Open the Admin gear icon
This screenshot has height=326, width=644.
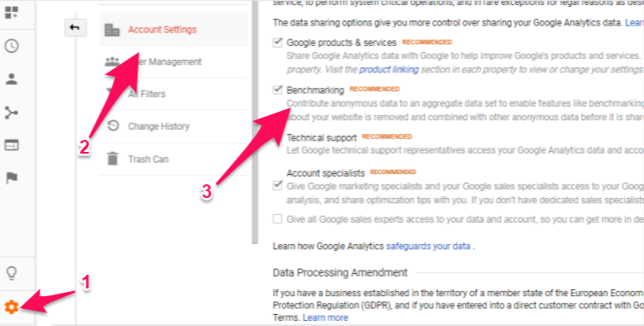(11, 306)
